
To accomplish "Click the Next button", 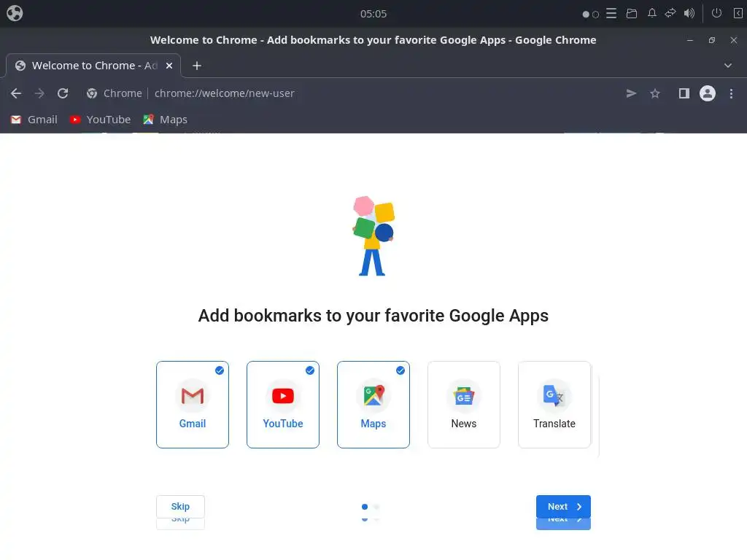I will click(564, 507).
